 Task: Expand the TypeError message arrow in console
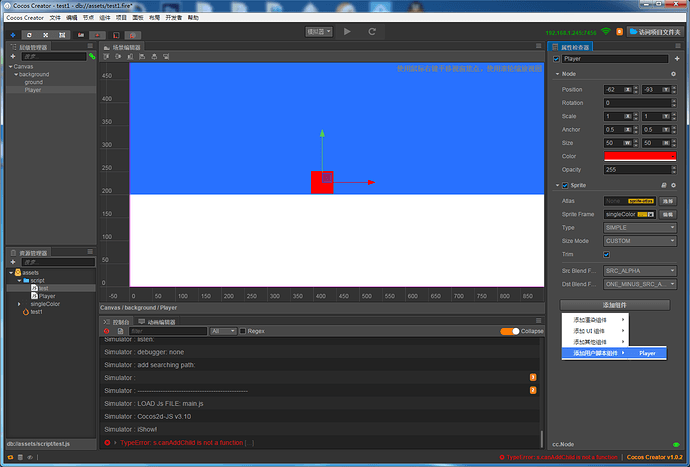tap(115, 442)
